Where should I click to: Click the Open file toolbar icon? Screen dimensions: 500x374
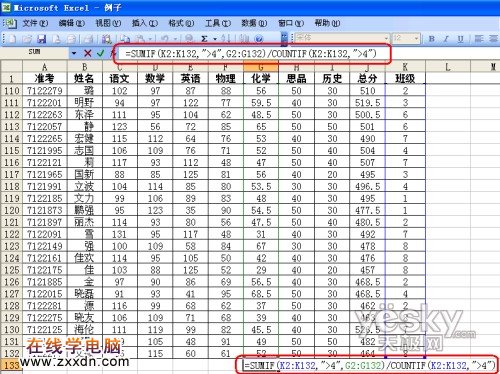point(27,39)
